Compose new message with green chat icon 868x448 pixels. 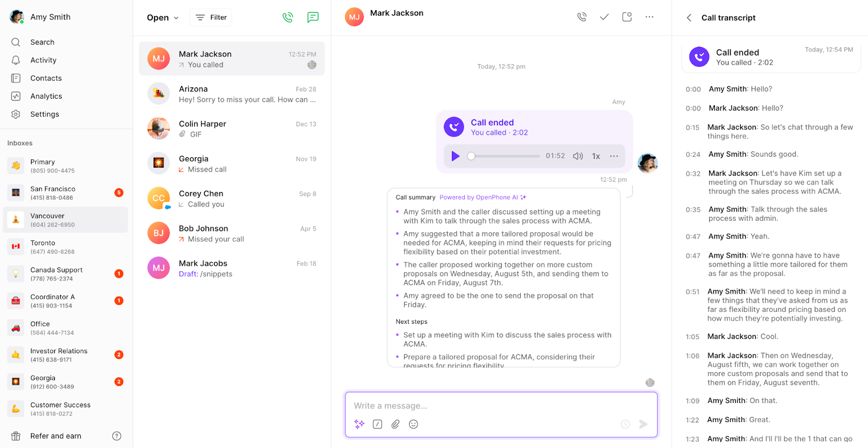[313, 17]
